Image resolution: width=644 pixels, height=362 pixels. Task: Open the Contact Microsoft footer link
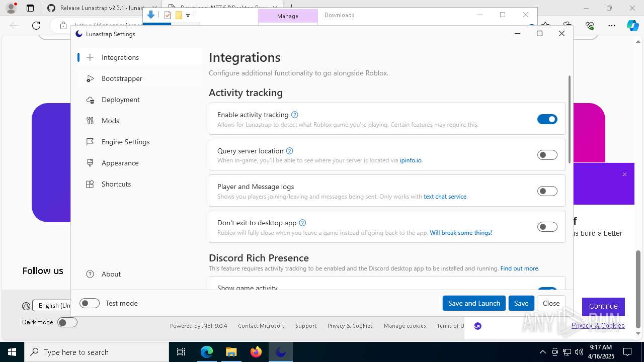261,326
